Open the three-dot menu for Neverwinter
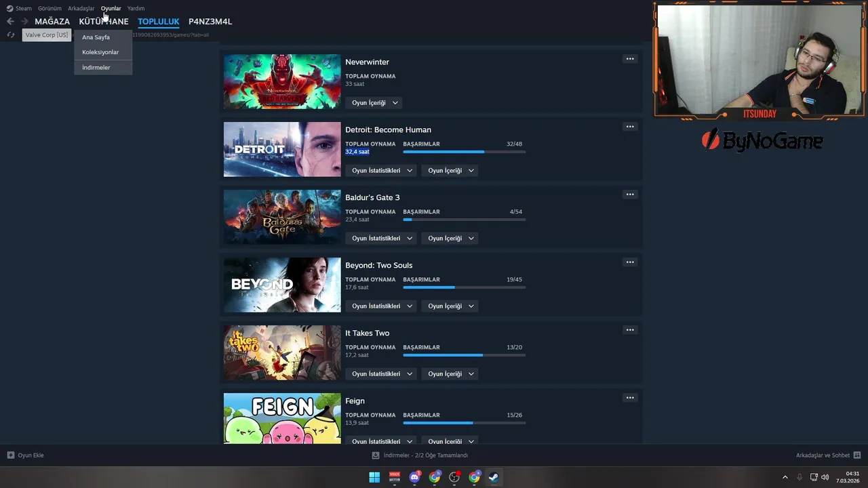 pos(630,59)
